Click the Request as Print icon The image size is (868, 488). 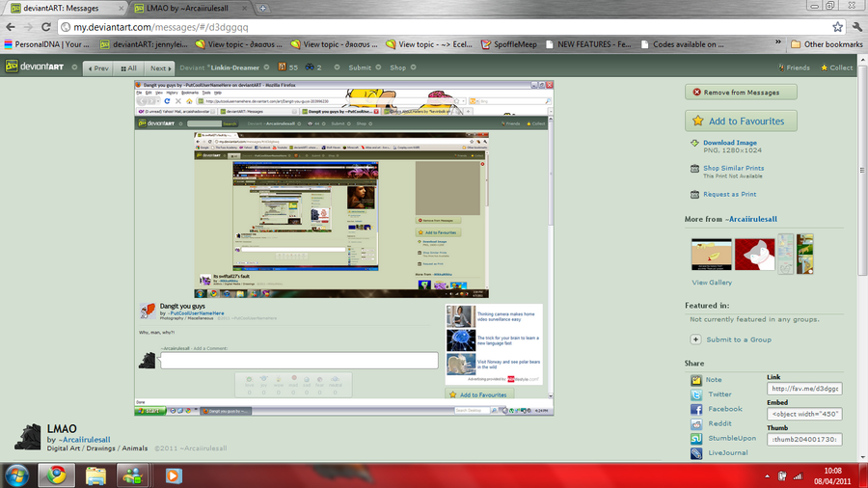(x=694, y=194)
